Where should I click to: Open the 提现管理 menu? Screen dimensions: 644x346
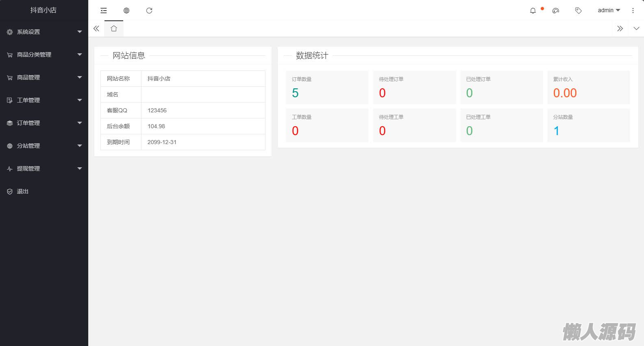pyautogui.click(x=44, y=169)
